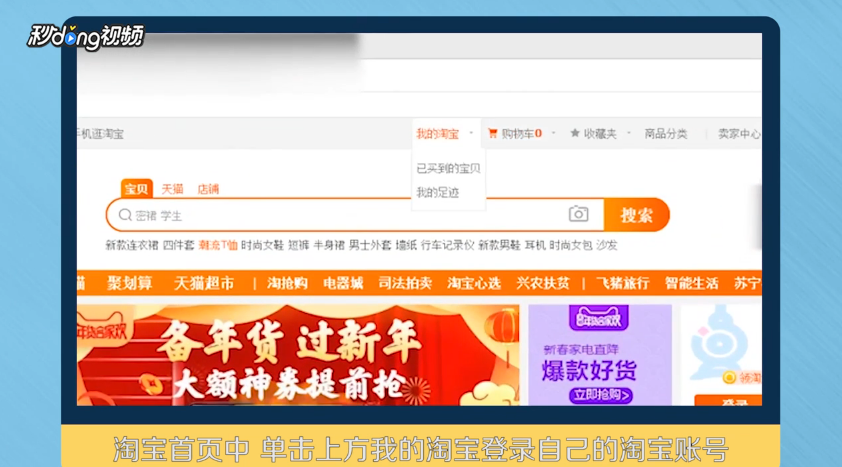The image size is (842, 467).
Task: Click the 新款男鞋 hot keyword
Action: [x=499, y=245]
